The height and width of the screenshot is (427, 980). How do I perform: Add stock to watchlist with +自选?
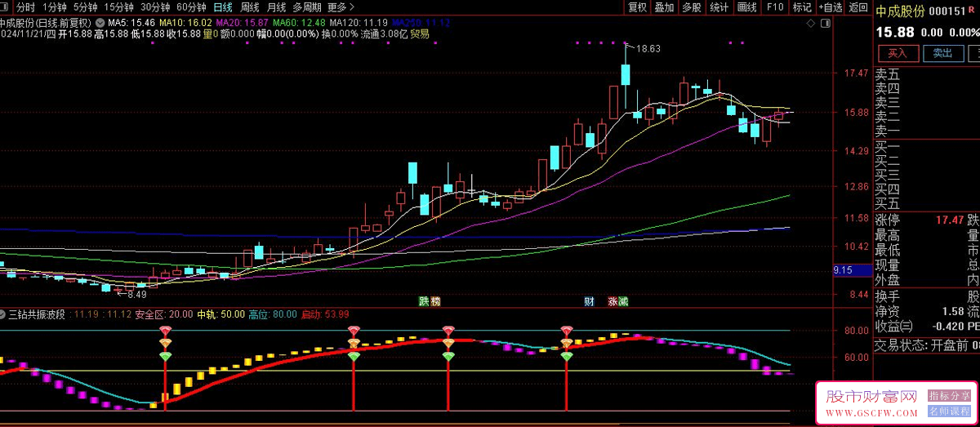pos(829,7)
